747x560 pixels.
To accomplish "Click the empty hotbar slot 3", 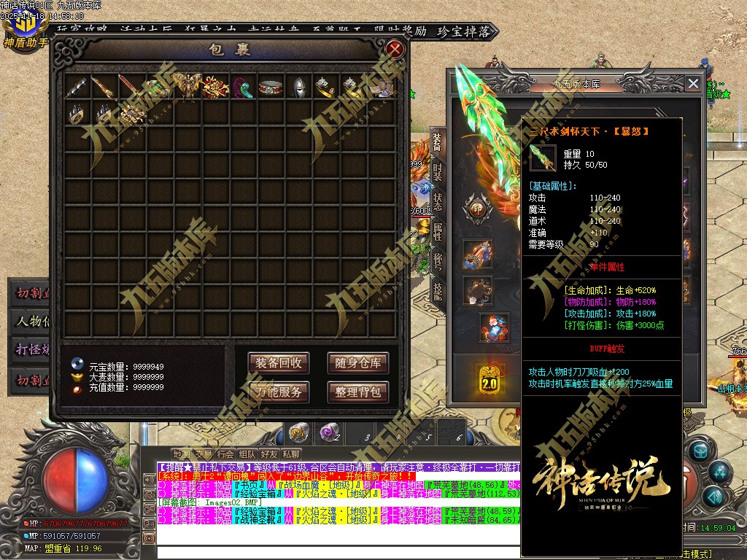I will [360, 432].
